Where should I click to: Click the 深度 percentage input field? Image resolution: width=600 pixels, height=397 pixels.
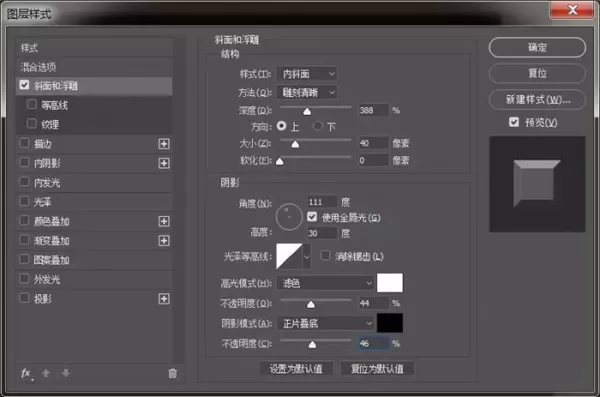pyautogui.click(x=373, y=110)
